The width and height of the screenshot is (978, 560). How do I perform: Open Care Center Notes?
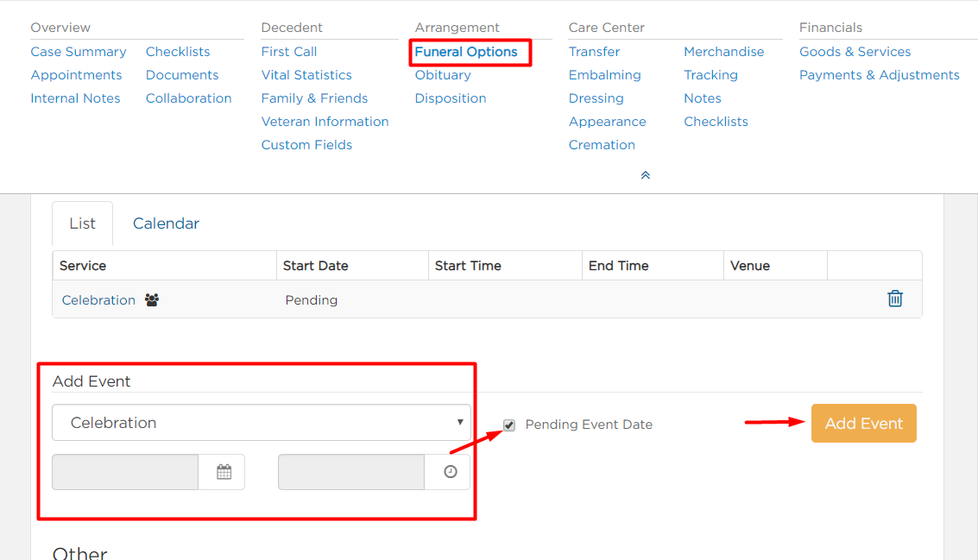pyautogui.click(x=703, y=98)
